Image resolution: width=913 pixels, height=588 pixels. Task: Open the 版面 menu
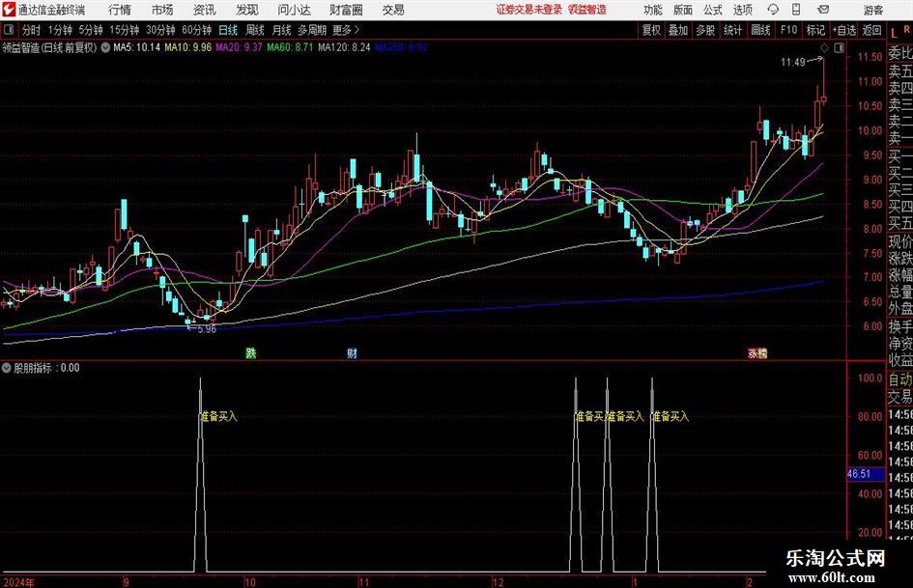click(x=683, y=10)
